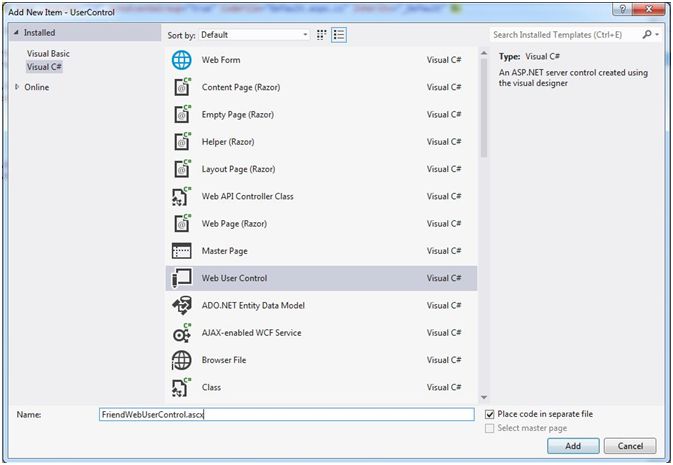Screen dimensions: 673x465
Task: Open the Sort by Default dropdown
Action: click(x=255, y=35)
